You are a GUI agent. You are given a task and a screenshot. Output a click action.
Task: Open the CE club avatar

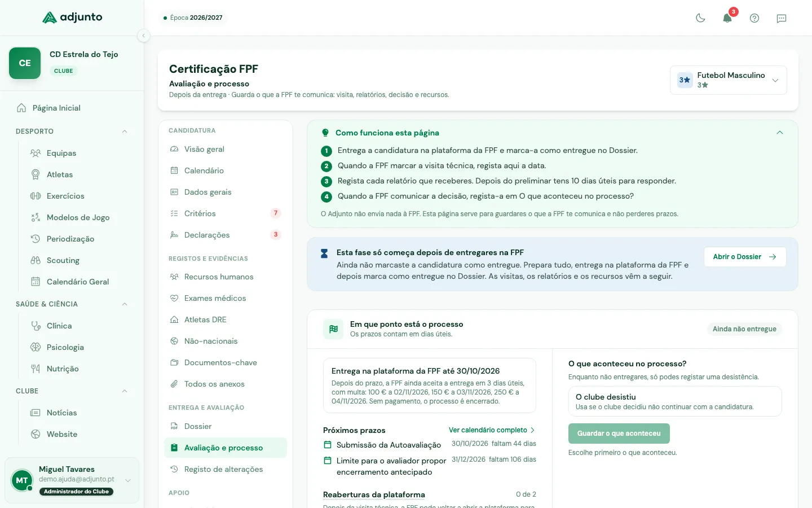25,63
